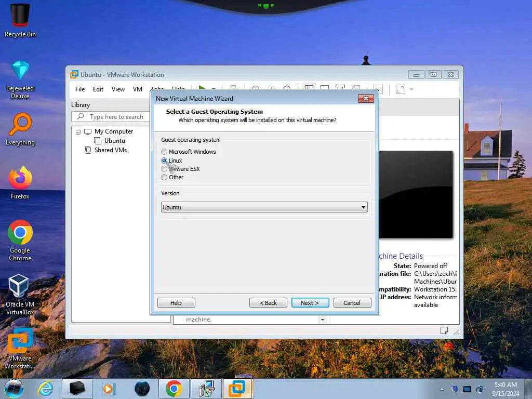Click the VM screen preview thumbnail
Image resolution: width=532 pixels, height=399 pixels.
(x=416, y=195)
